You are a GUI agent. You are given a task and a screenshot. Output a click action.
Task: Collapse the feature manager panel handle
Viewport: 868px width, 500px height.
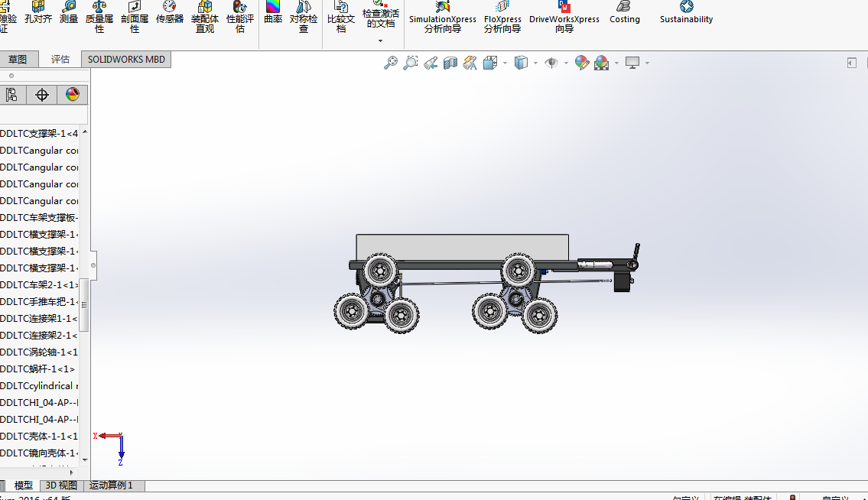click(x=93, y=265)
